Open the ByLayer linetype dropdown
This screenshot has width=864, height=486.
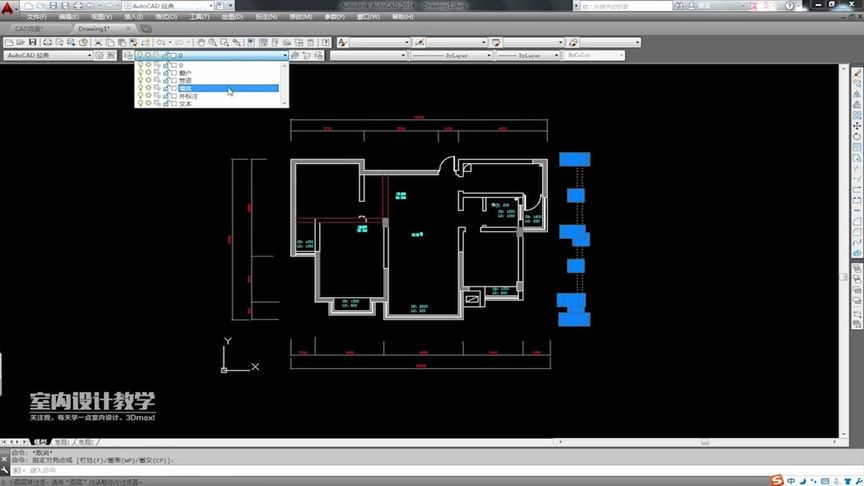coord(451,55)
